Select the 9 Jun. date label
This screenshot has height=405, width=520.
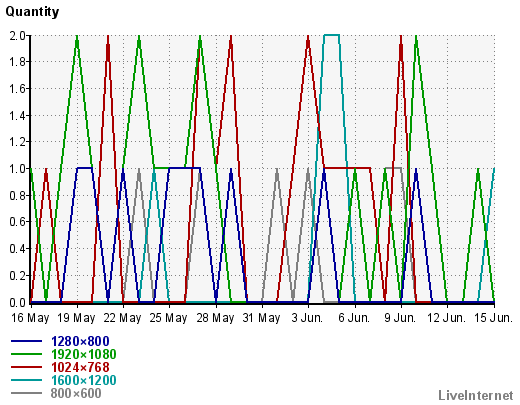(x=400, y=318)
